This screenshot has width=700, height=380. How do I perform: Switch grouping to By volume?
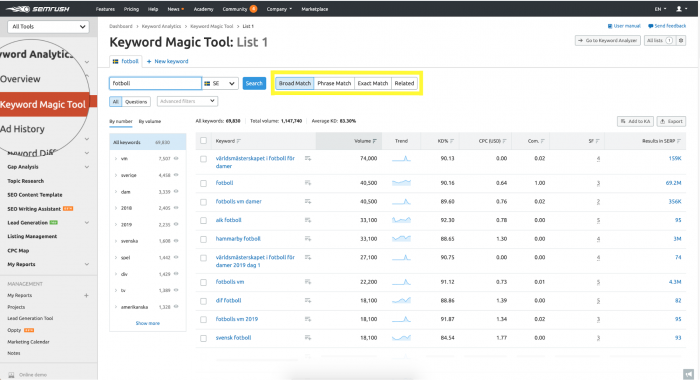[x=150, y=121]
